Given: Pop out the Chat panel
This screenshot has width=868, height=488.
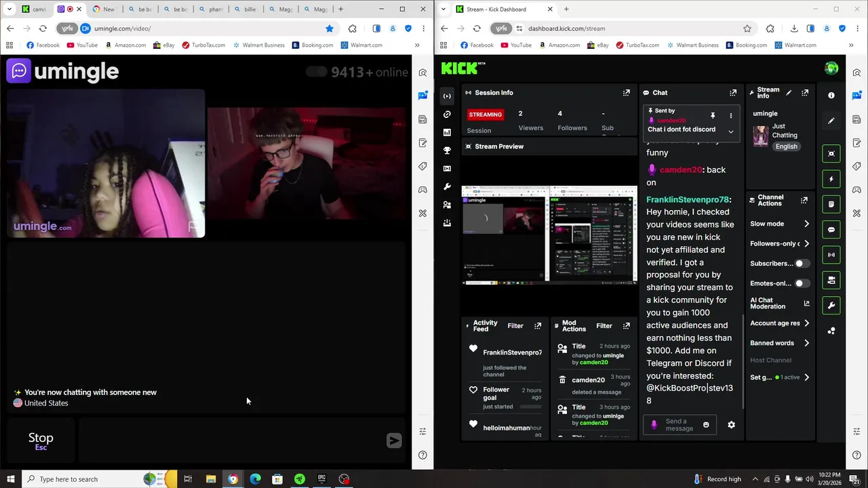Looking at the screenshot, I should (733, 92).
